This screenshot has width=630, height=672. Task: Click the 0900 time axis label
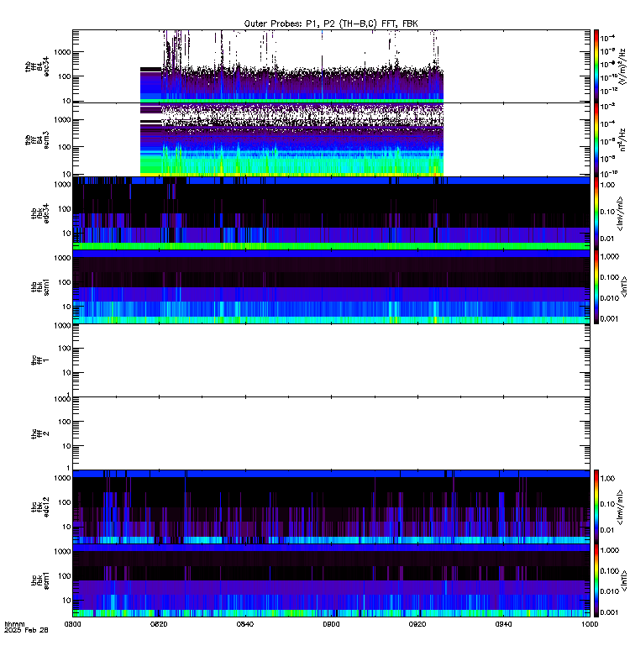coord(331,624)
